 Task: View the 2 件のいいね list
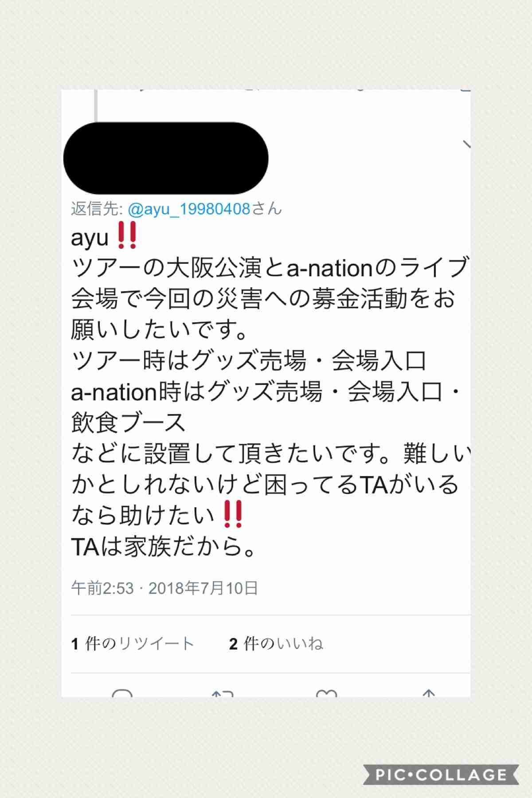coord(276,643)
